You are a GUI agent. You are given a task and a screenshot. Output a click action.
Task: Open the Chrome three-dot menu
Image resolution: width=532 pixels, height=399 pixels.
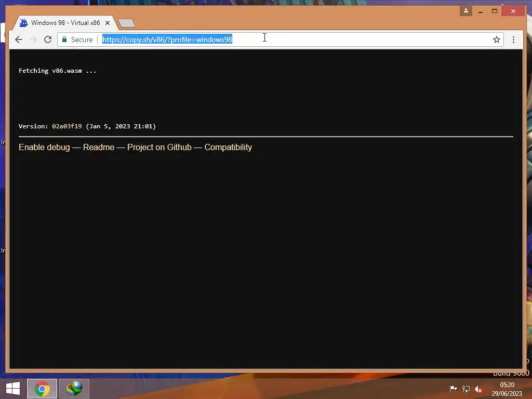tap(513, 39)
